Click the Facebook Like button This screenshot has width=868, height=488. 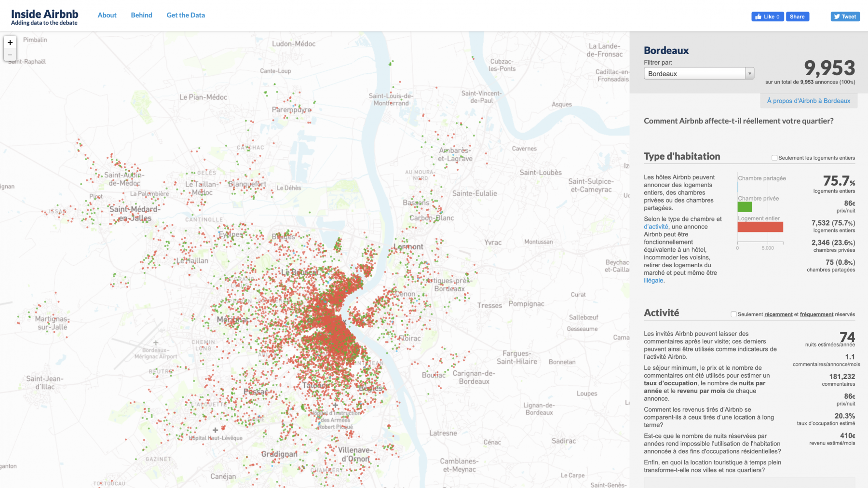pyautogui.click(x=767, y=16)
